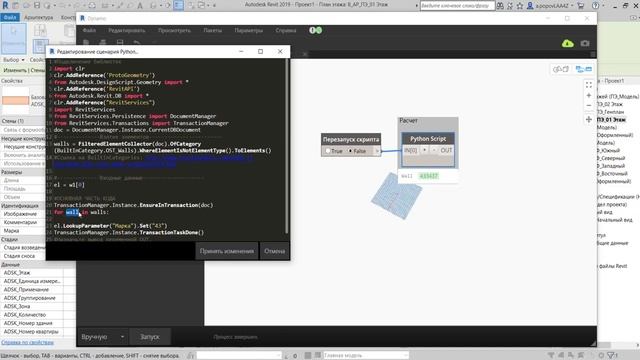Click the Undo arrow icon in Dynamo toolbar

click(137, 42)
